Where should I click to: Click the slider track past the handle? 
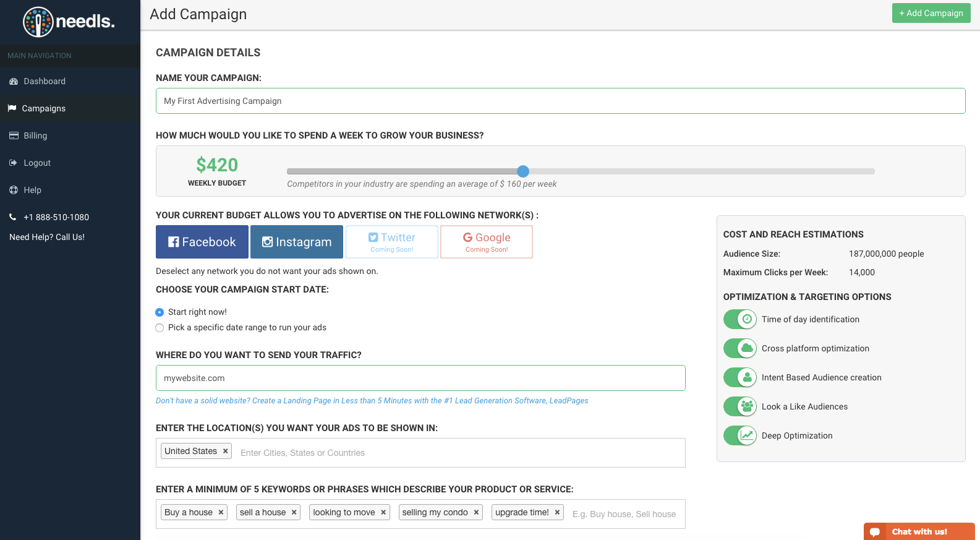tap(702, 171)
